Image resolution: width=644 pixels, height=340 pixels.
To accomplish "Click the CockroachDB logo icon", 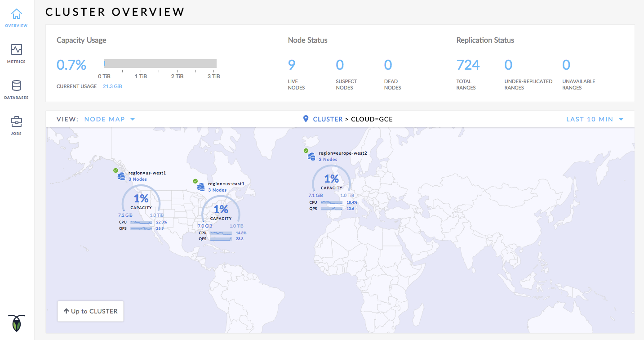I will pos(17,322).
